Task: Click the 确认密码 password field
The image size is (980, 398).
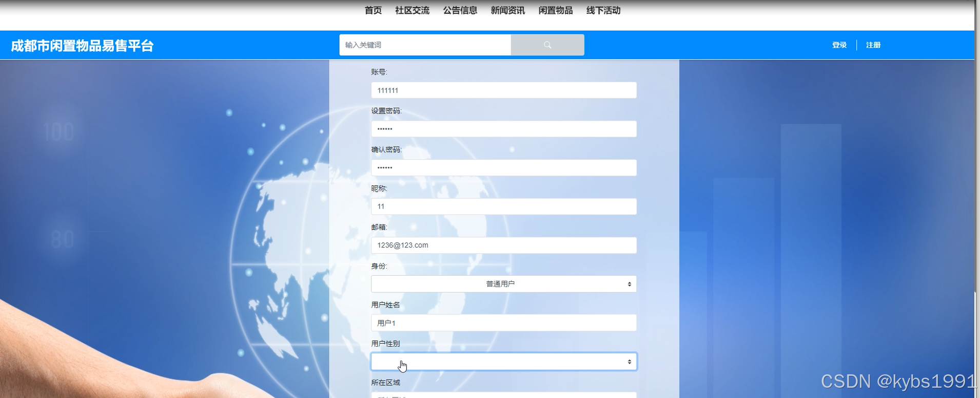Action: tap(504, 168)
